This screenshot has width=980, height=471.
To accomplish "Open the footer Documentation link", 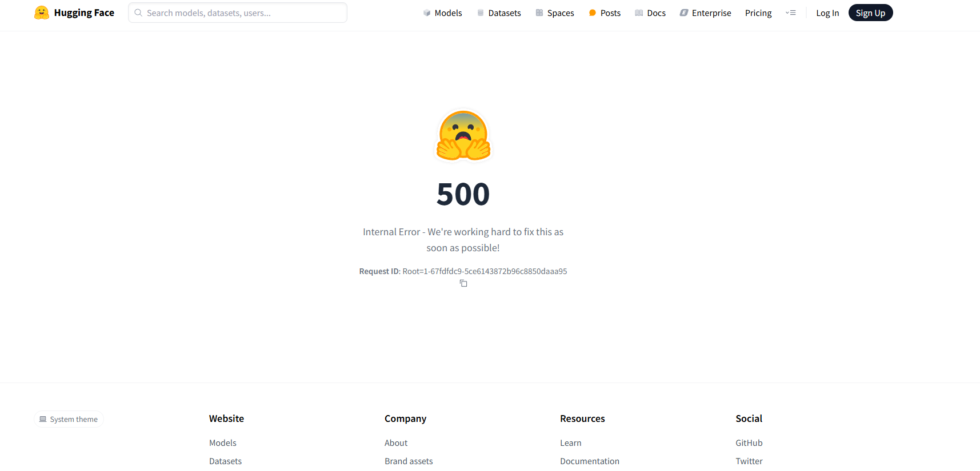I will 590,461.
